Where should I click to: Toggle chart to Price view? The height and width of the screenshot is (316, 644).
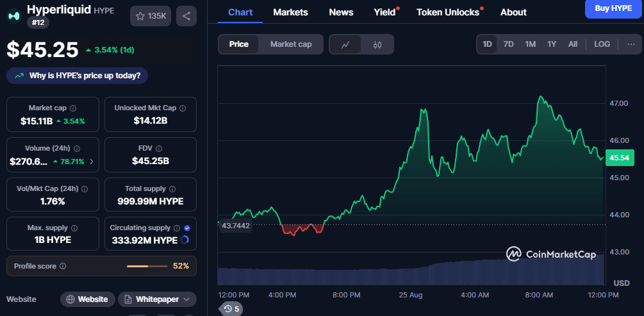click(238, 44)
